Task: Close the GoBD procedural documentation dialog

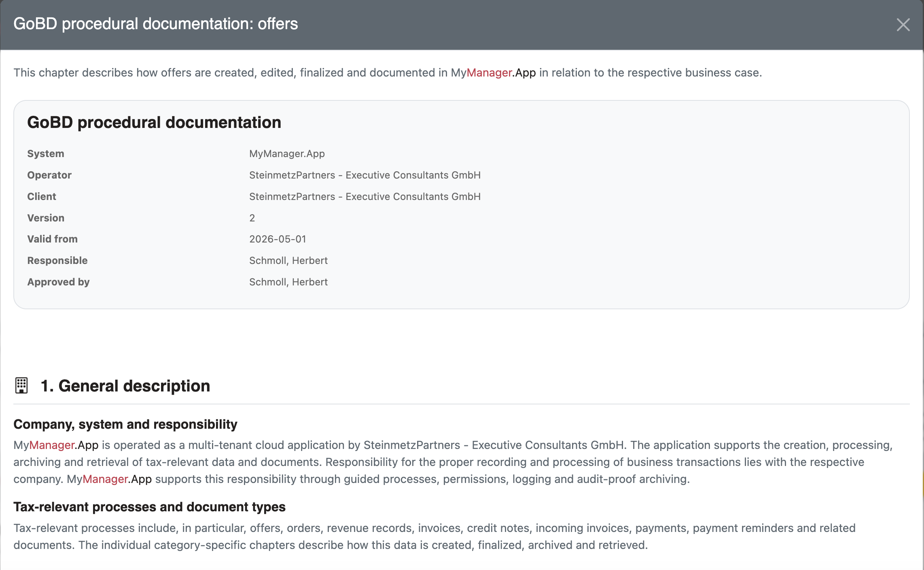Action: (x=903, y=25)
